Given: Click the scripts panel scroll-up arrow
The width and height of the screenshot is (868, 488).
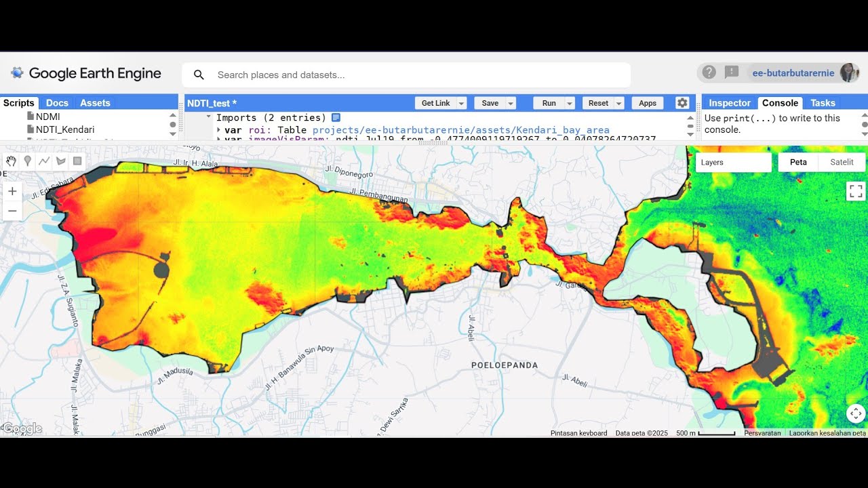Looking at the screenshot, I should click(172, 115).
